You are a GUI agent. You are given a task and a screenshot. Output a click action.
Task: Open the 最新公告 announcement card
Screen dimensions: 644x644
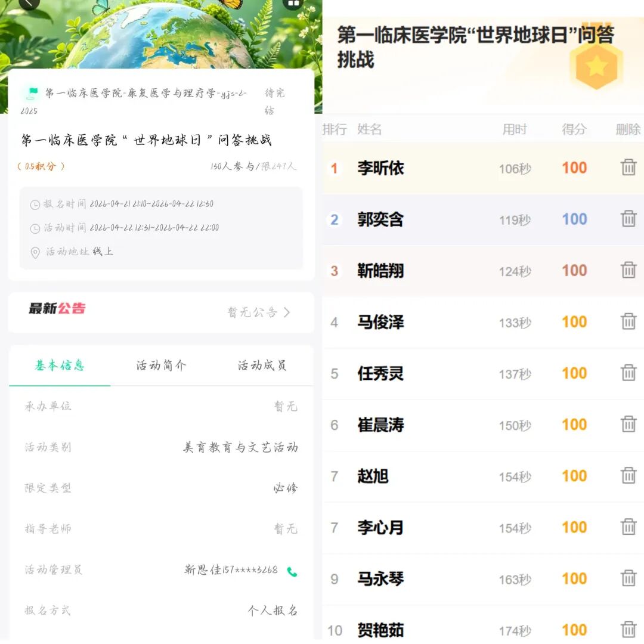(161, 312)
